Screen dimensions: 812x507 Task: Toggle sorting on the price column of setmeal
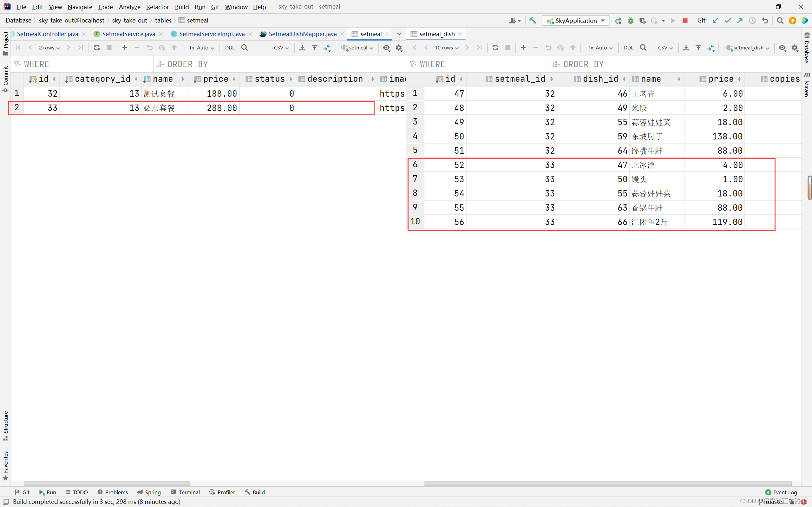pos(234,79)
